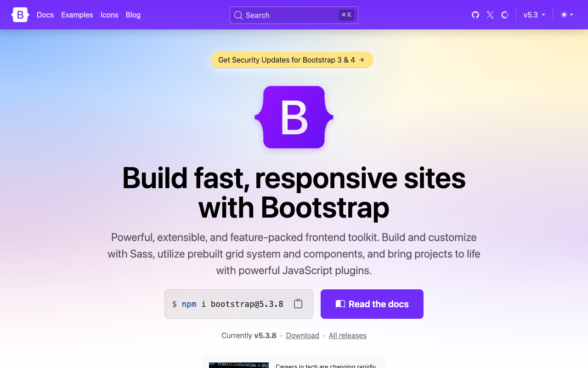Open the Docs menu item

click(x=45, y=15)
